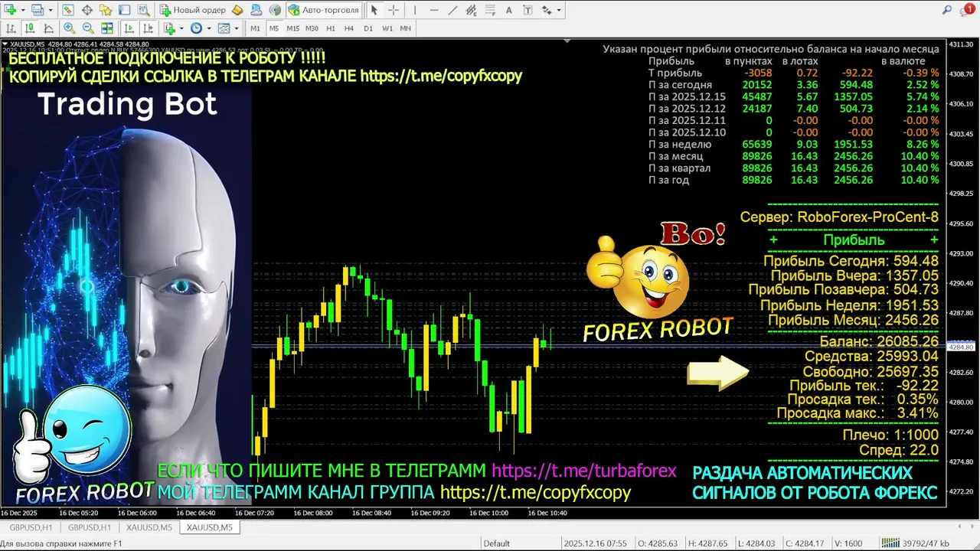Expand the periods dropdown arrow
Viewport: 980px width, 551px height.
click(x=209, y=28)
